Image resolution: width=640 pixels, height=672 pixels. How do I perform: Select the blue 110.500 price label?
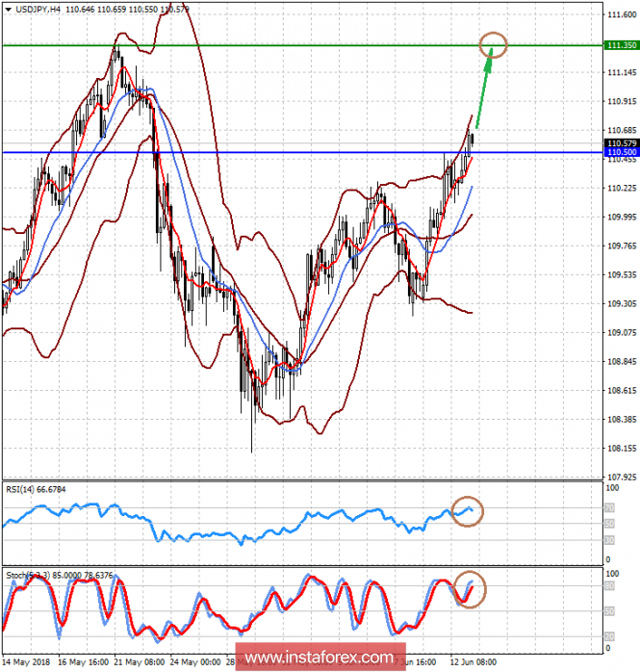pos(621,152)
